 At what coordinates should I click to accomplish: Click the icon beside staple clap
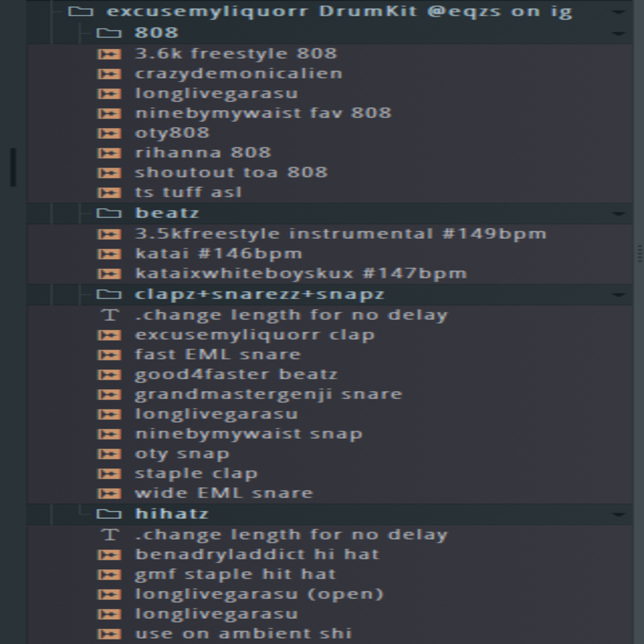point(109,474)
